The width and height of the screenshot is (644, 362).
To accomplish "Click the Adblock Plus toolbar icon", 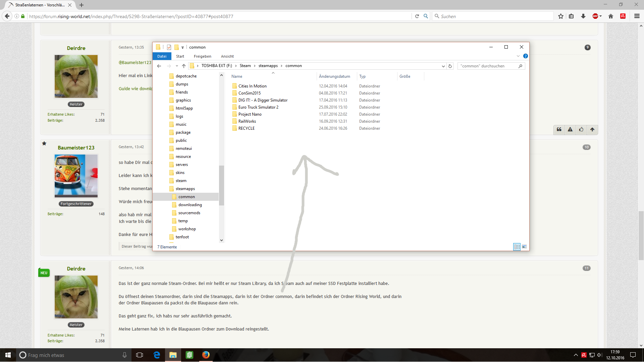I will click(x=595, y=16).
